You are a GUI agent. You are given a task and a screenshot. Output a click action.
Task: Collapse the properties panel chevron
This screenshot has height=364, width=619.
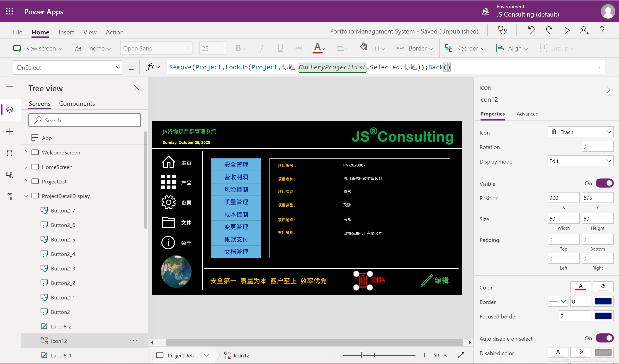point(608,90)
